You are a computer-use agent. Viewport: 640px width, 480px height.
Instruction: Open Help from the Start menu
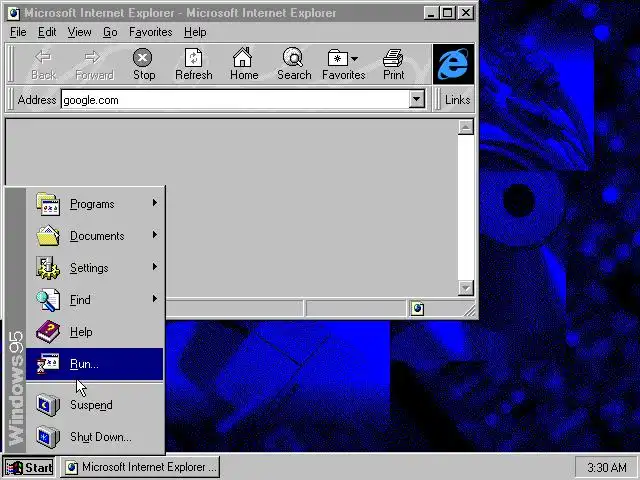(x=95, y=331)
